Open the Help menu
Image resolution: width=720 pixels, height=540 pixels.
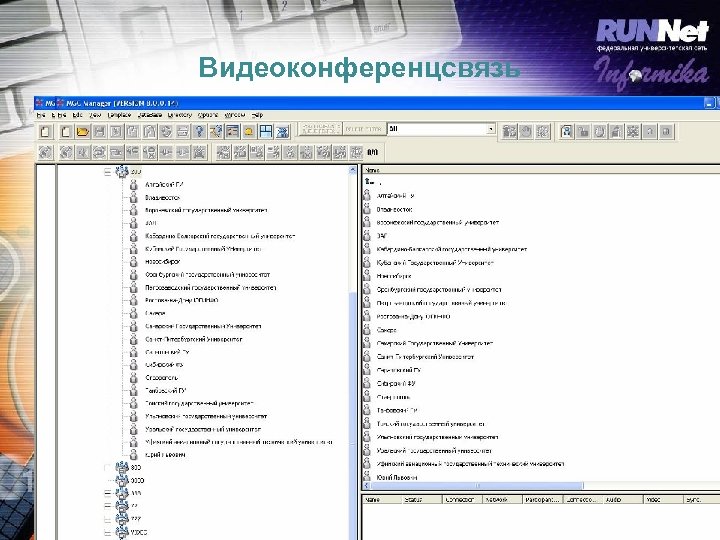[x=258, y=115]
